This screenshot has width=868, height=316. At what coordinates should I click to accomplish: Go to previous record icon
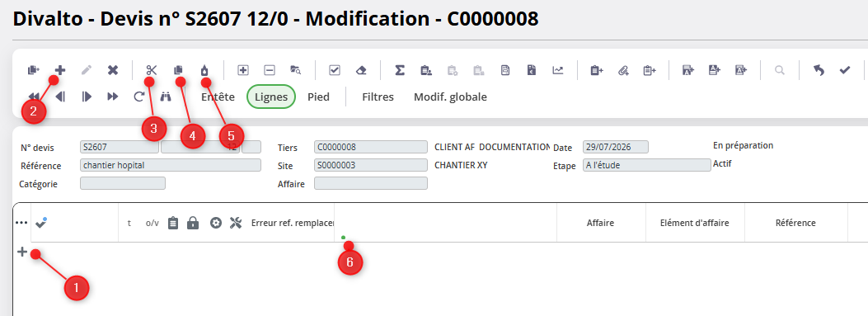(x=60, y=97)
